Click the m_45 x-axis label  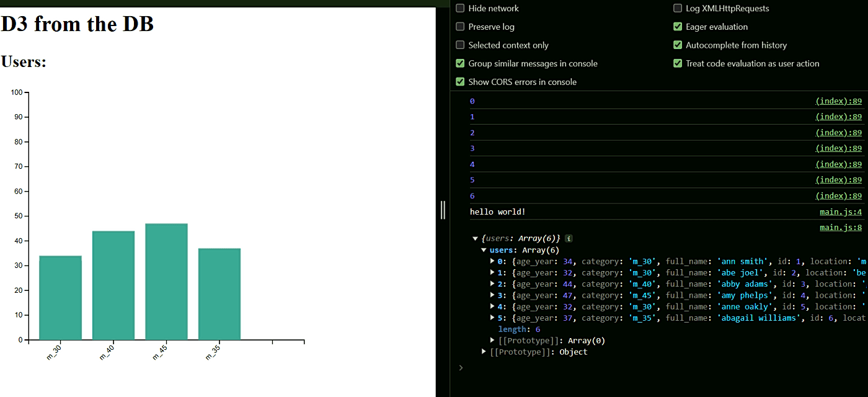point(160,352)
